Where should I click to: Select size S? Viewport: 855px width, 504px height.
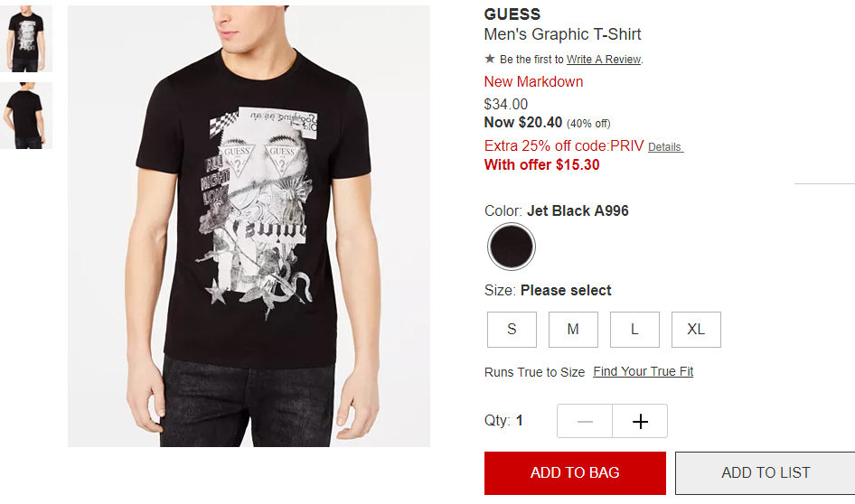tap(512, 329)
